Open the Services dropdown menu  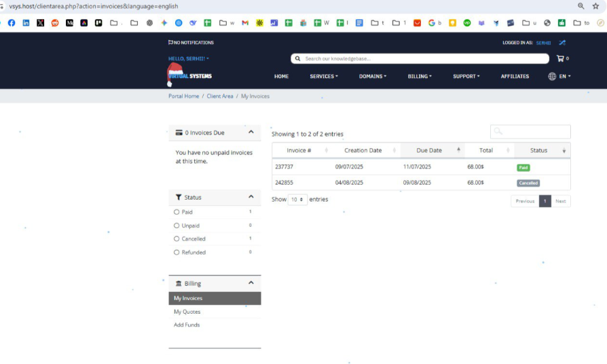tap(324, 76)
